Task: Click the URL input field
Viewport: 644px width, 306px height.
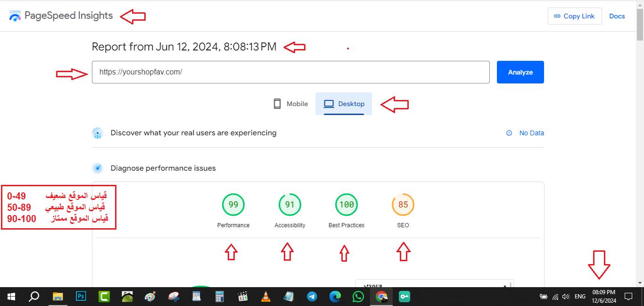Action: (290, 72)
